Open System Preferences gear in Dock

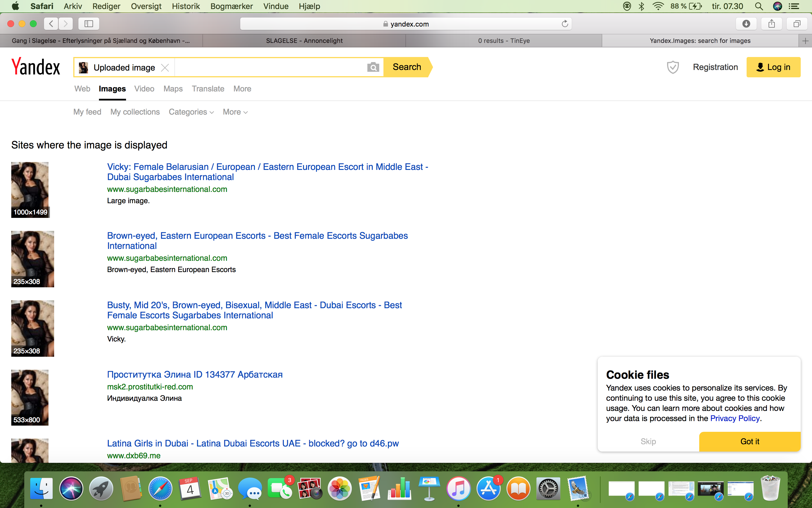548,488
